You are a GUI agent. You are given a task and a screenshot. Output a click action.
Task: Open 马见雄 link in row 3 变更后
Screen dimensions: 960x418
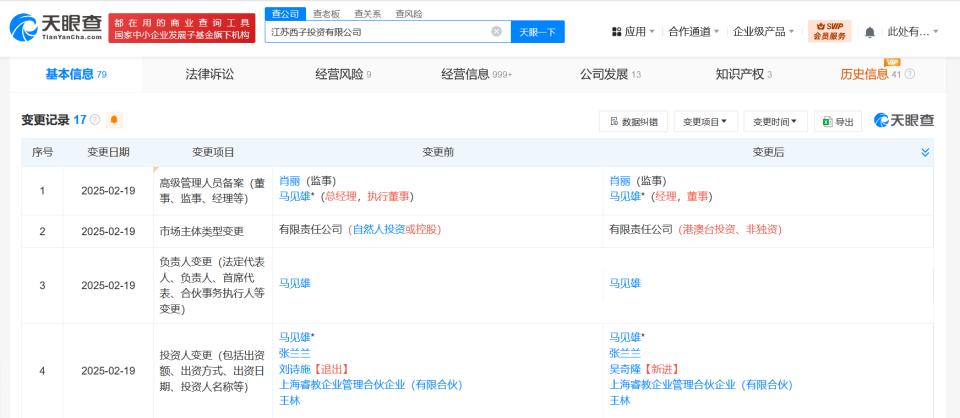coord(624,283)
